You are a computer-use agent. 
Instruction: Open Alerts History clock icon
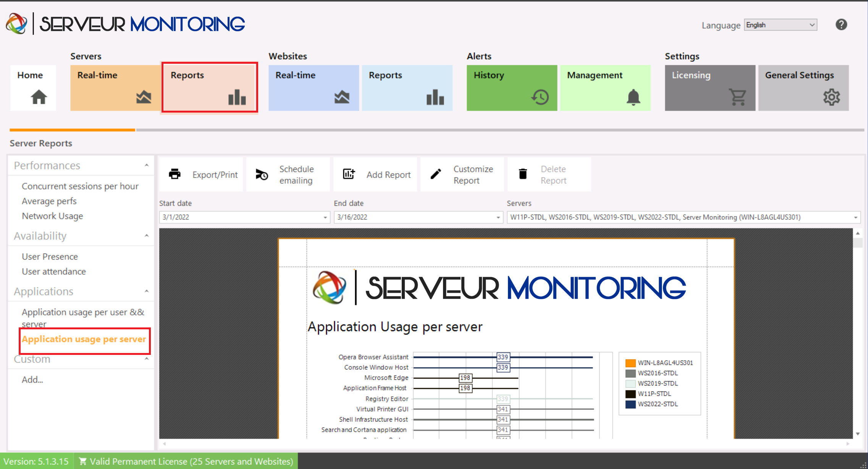click(540, 97)
